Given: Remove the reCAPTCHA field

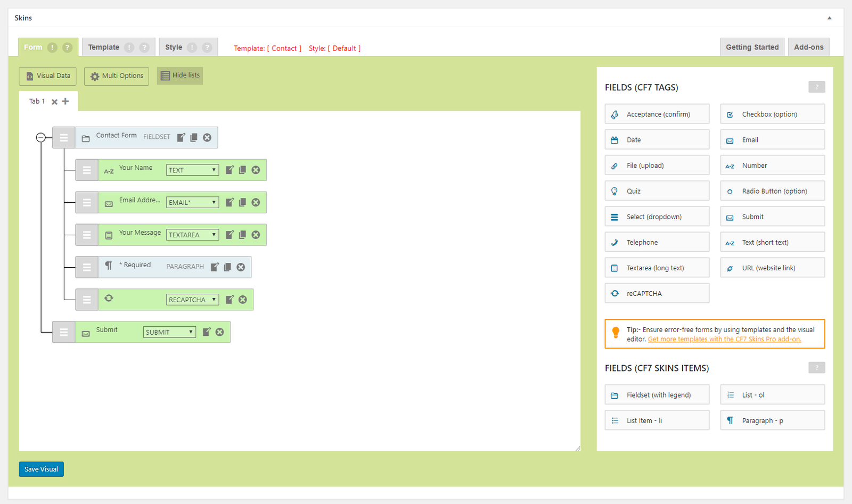Looking at the screenshot, I should click(243, 300).
